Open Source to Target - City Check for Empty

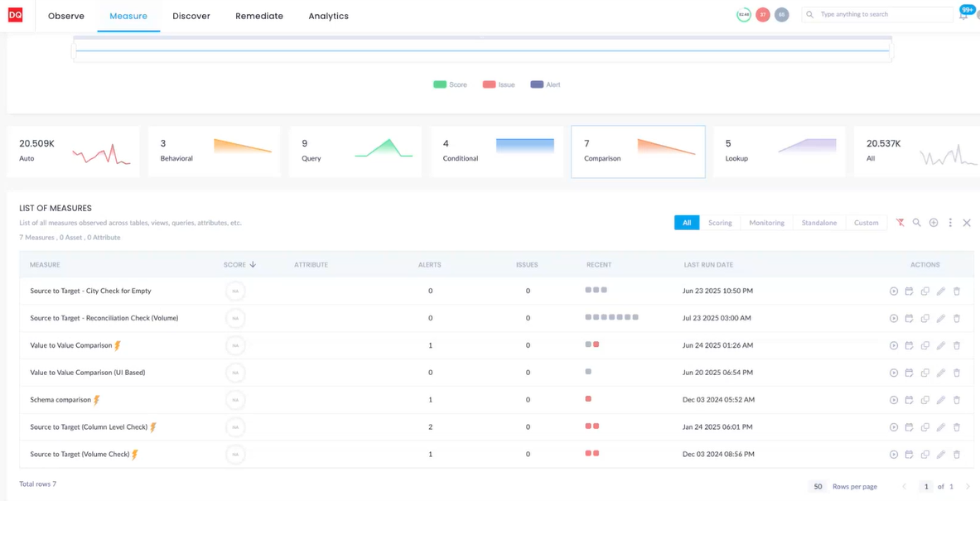[x=90, y=291]
